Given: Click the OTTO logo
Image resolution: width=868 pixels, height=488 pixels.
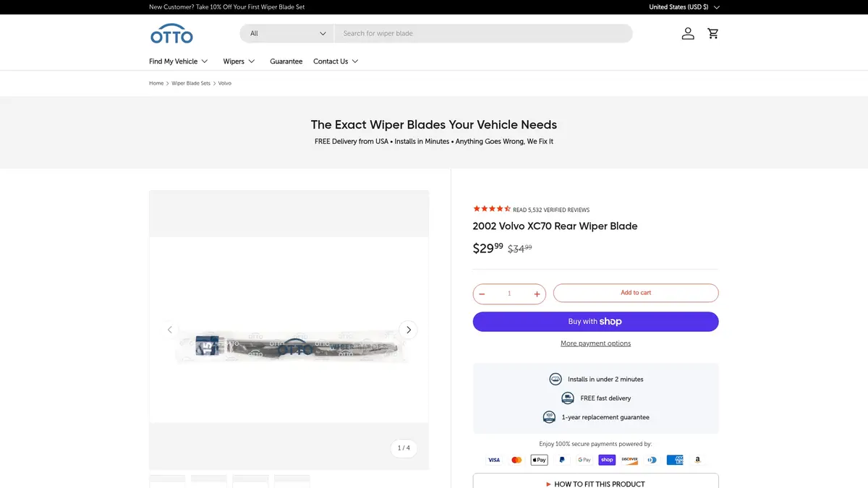Looking at the screenshot, I should [x=171, y=33].
